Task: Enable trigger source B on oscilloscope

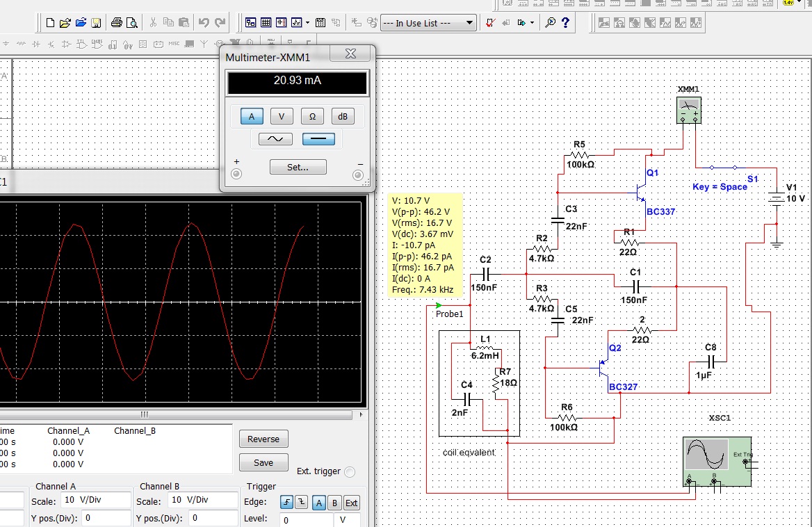Action: pos(334,503)
